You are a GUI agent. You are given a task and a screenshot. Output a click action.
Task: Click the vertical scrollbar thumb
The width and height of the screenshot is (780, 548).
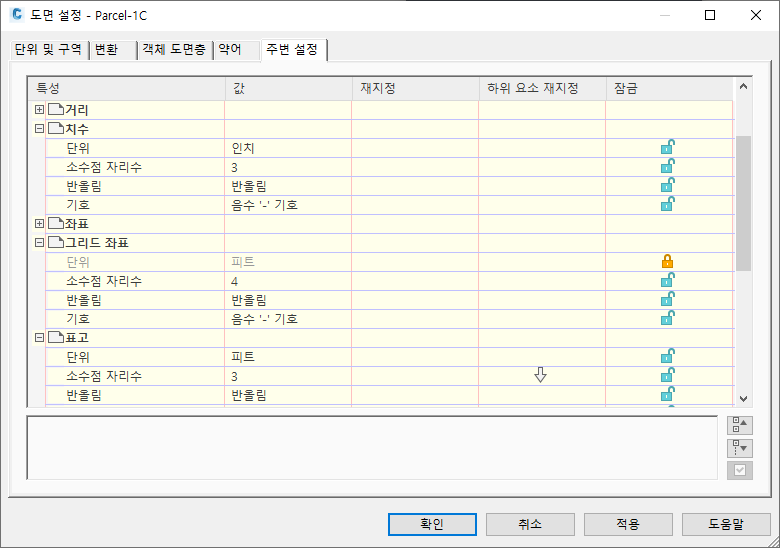coord(743,203)
